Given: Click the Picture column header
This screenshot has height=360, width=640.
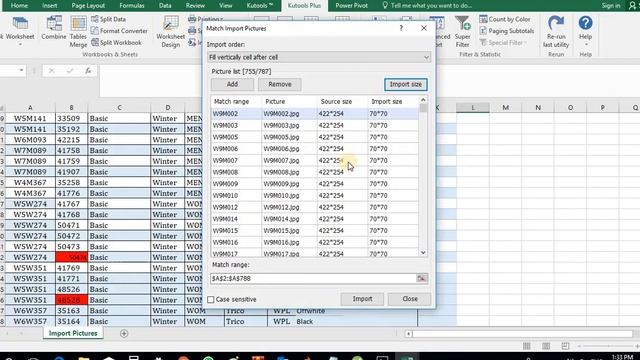Looking at the screenshot, I should click(275, 102).
